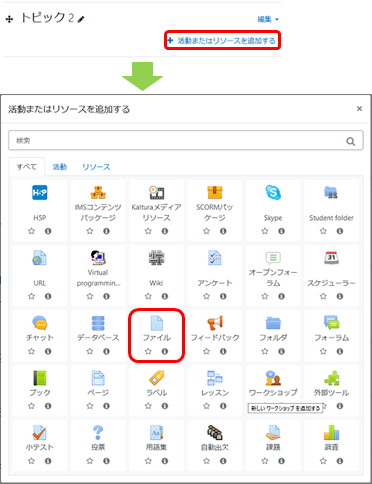Grab the move handle beside トピック 2
Image resolution: width=372 pixels, height=484 pixels.
point(9,19)
